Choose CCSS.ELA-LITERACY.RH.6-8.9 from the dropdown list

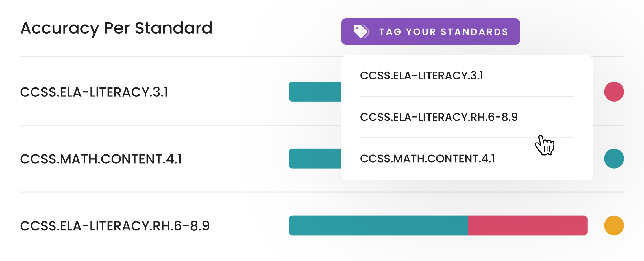coord(438,117)
